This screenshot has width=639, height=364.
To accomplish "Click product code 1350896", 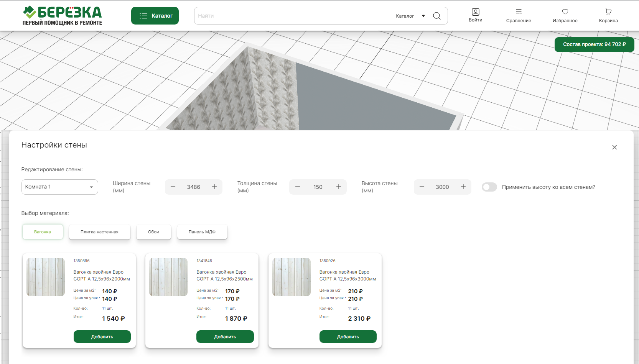I will click(x=82, y=261).
